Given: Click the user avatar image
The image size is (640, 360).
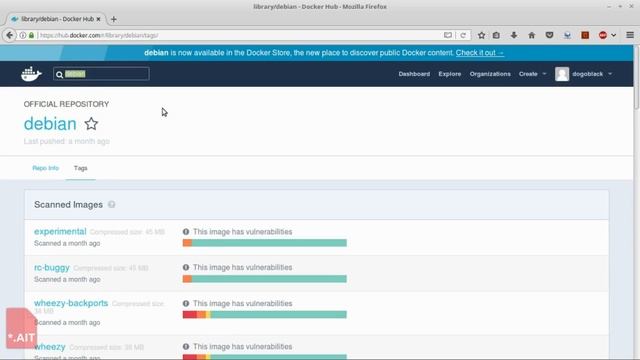Looking at the screenshot, I should [x=562, y=74].
